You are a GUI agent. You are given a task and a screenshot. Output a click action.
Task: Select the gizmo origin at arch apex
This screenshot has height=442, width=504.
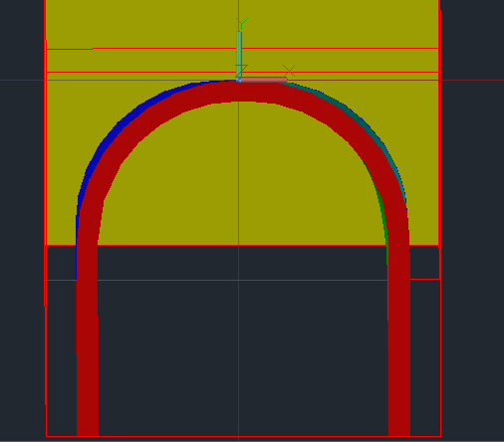pos(238,80)
